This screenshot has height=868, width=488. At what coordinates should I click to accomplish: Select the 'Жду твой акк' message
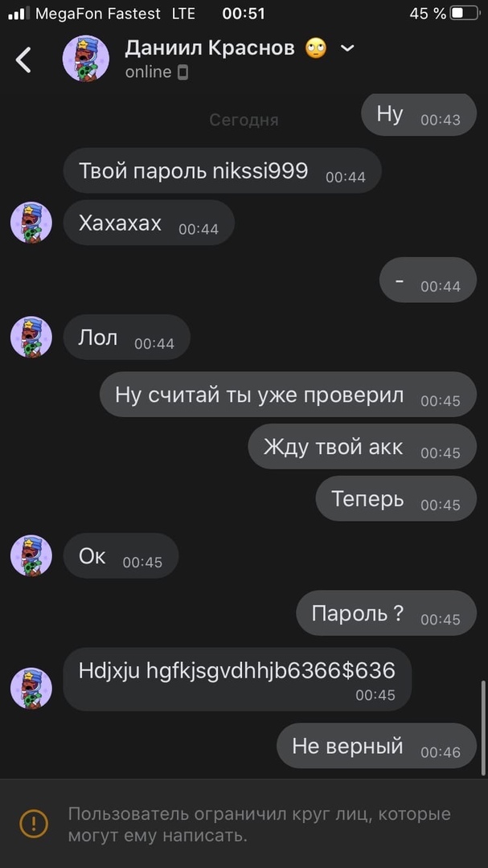coord(363,447)
